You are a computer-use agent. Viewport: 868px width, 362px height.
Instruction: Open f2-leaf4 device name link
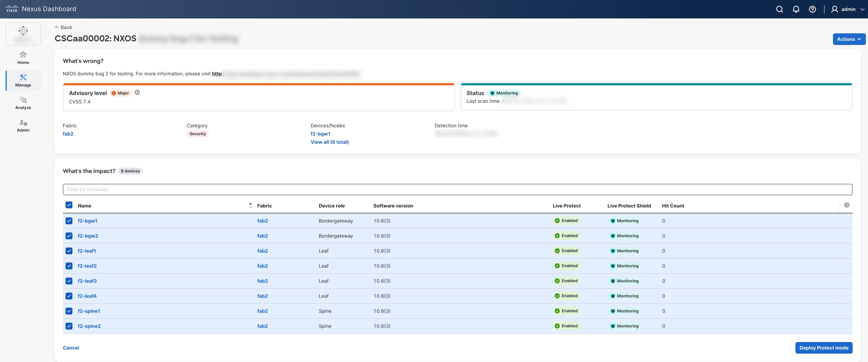[87, 296]
